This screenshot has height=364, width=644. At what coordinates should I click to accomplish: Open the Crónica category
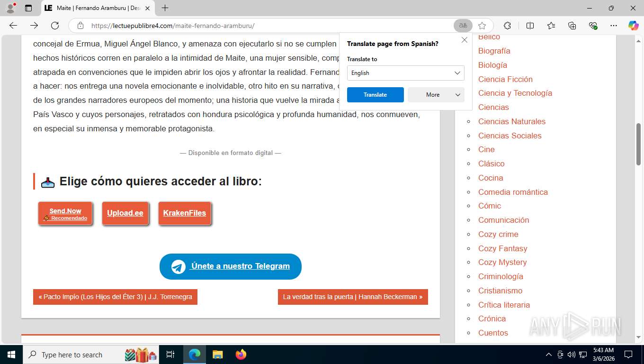point(492,318)
